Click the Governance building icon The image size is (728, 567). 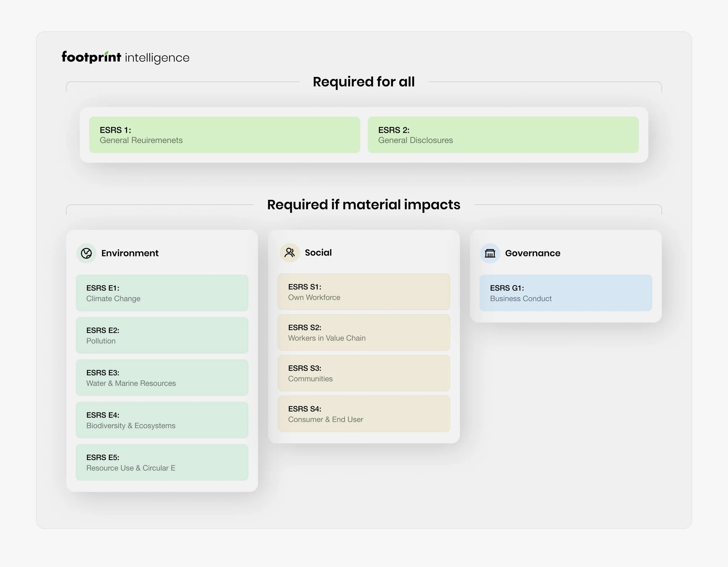490,253
